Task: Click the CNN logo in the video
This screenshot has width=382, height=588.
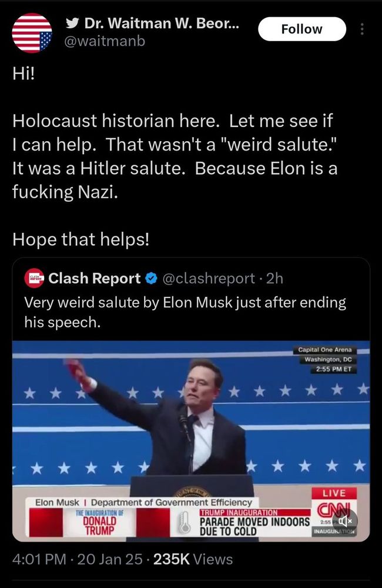Action: [x=334, y=510]
